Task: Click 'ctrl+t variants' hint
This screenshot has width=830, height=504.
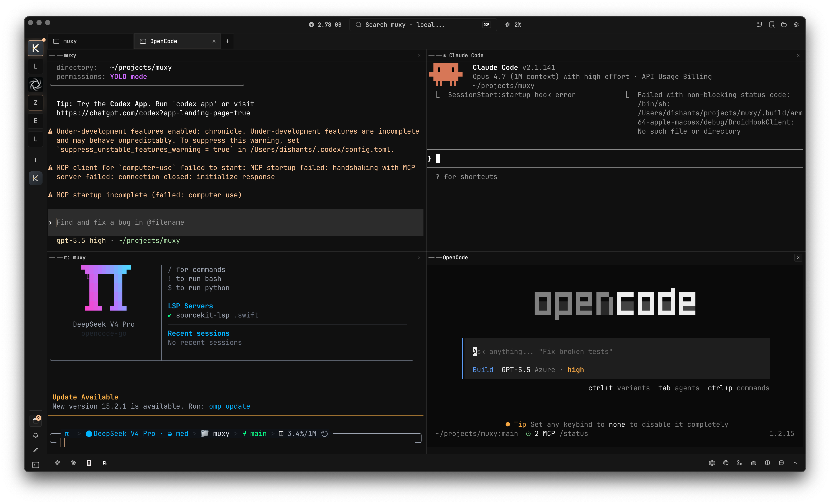Action: (x=619, y=388)
